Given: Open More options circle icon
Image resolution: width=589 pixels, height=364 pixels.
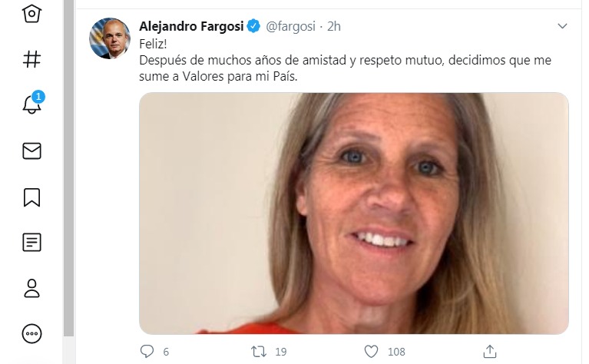Looking at the screenshot, I should (31, 333).
